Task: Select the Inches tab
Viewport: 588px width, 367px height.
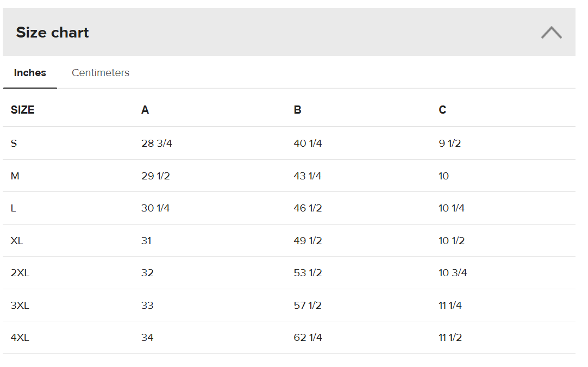Action: 30,73
